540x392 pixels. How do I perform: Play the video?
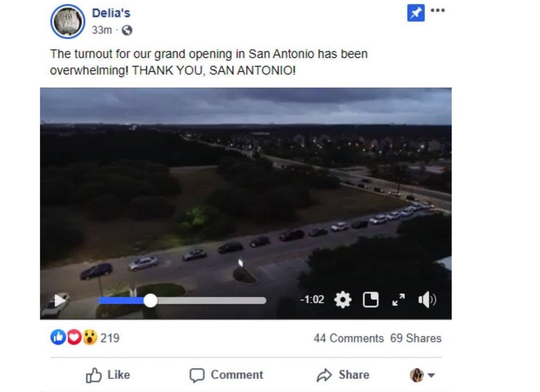[60, 300]
